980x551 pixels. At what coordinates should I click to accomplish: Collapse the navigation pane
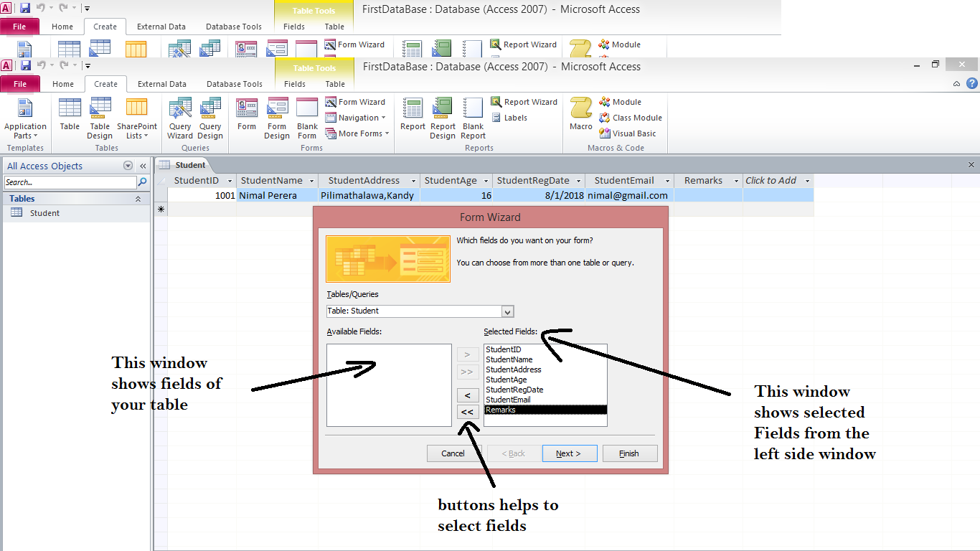coord(142,166)
